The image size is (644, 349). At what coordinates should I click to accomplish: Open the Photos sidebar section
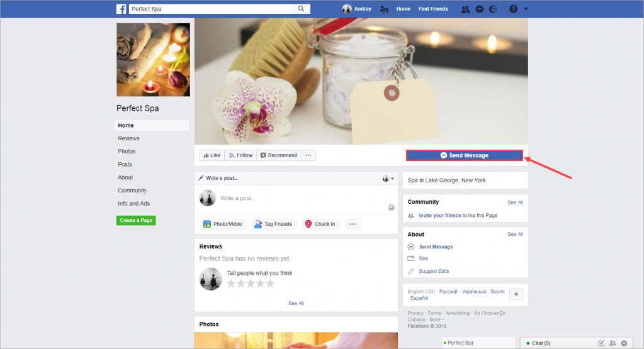127,152
